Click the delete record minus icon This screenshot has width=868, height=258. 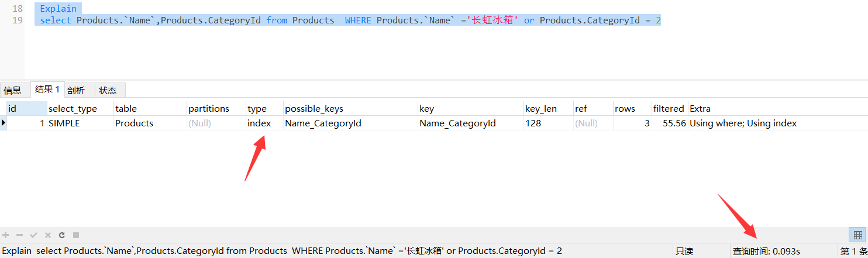click(20, 235)
